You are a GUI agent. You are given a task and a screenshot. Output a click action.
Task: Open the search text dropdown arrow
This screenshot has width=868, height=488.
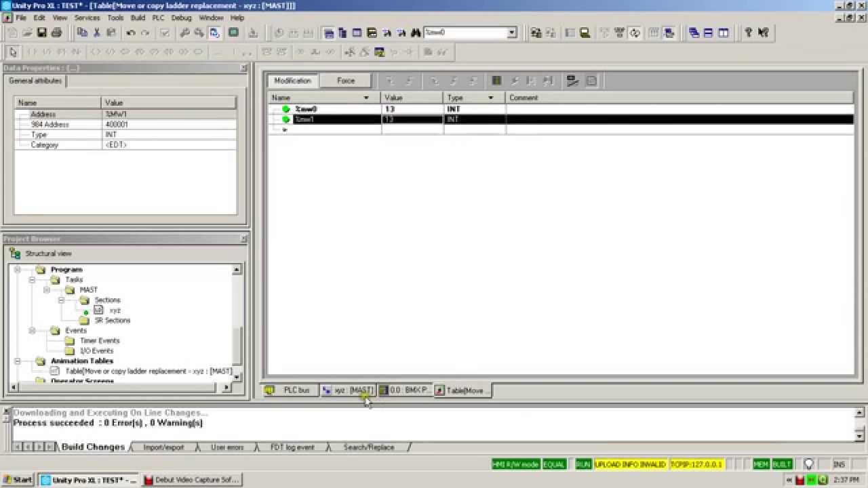pyautogui.click(x=512, y=33)
